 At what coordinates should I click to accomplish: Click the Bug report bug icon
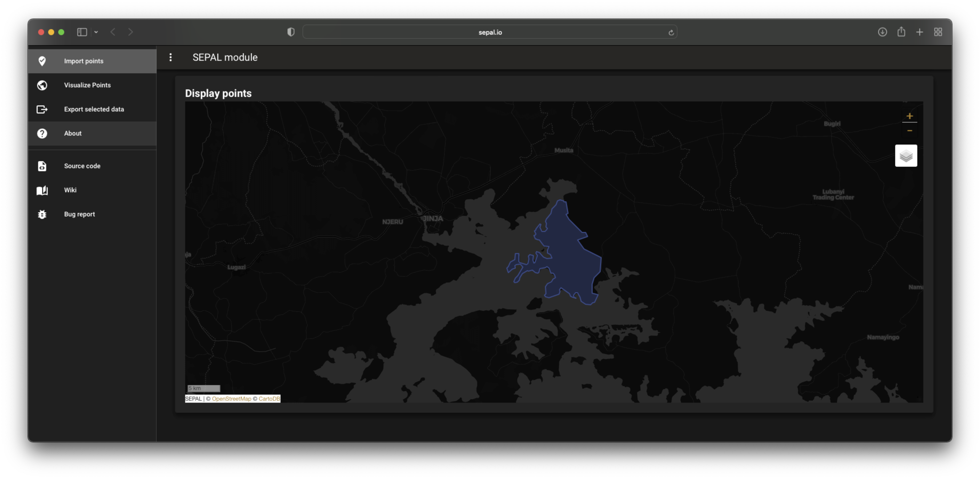(42, 214)
